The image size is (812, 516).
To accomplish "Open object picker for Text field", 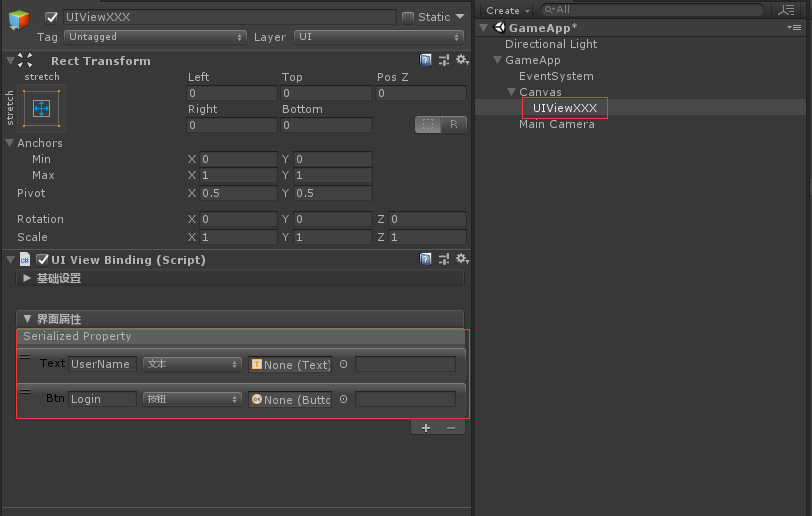I will point(343,364).
